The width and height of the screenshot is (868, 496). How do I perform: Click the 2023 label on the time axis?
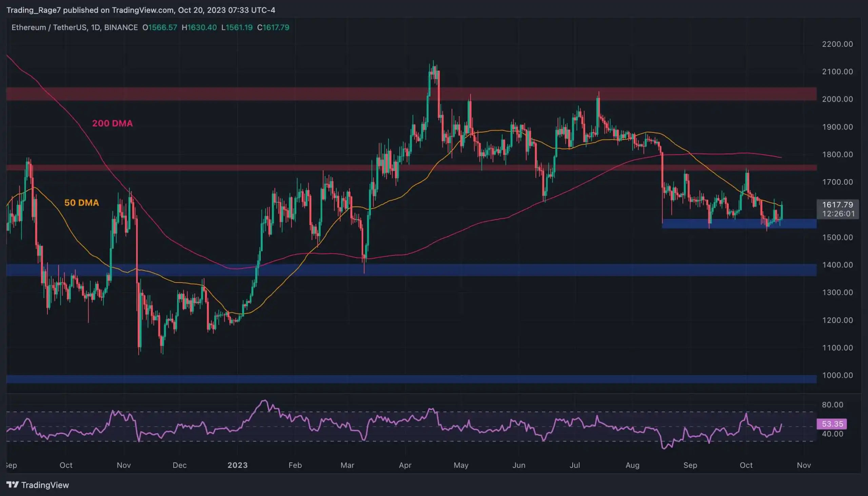coord(238,465)
